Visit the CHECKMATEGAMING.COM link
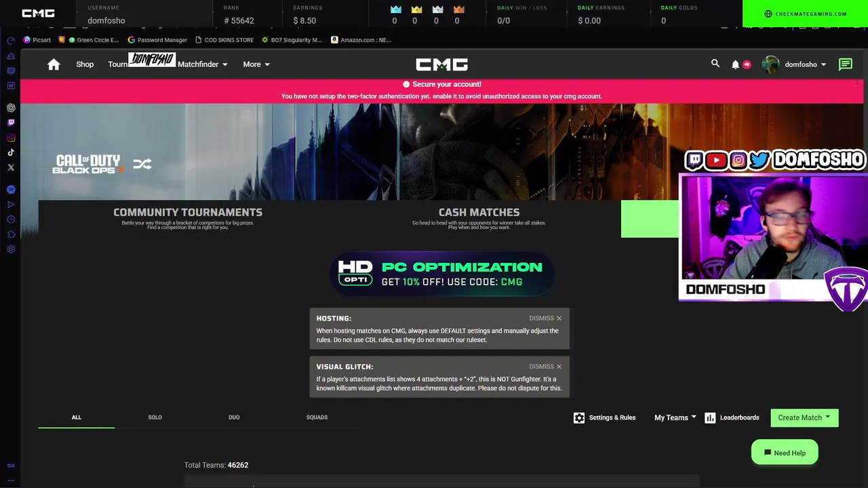 pos(805,14)
